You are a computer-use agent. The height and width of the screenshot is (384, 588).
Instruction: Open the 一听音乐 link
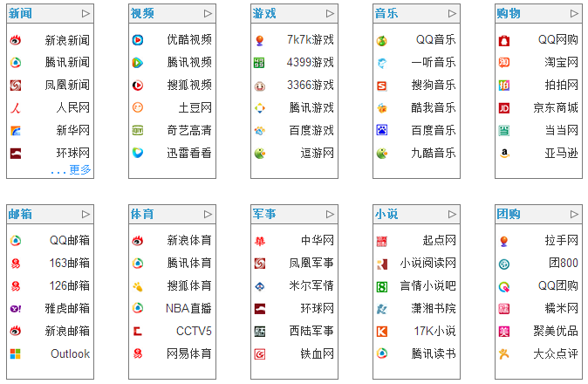coord(433,62)
